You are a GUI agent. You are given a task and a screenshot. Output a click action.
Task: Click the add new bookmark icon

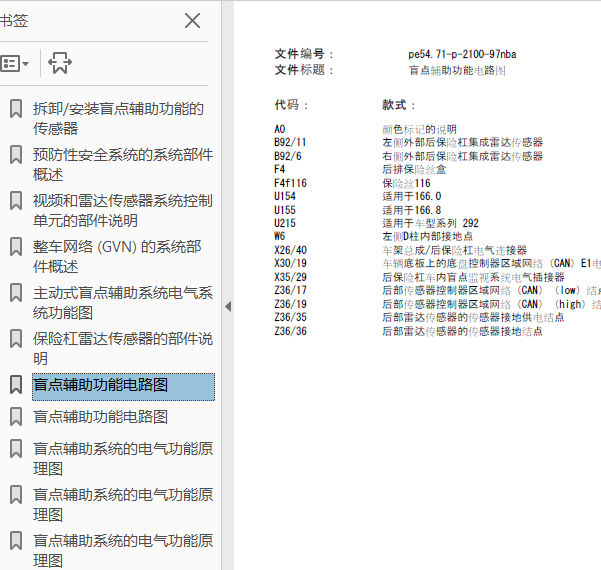tap(60, 63)
